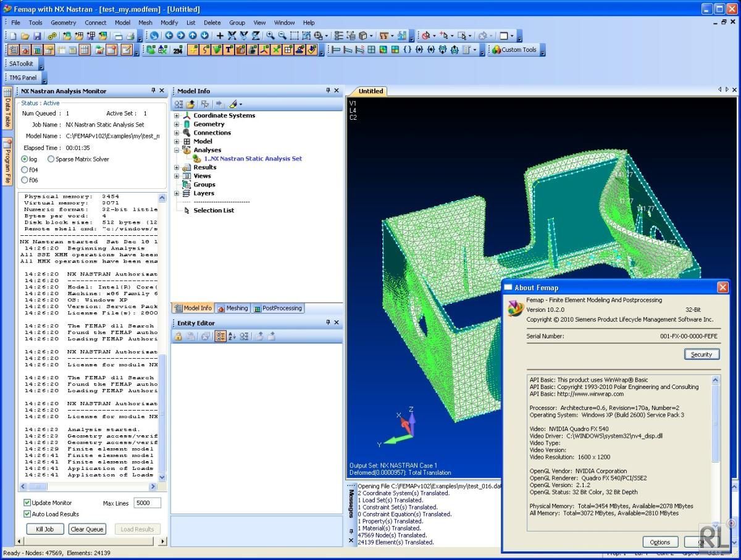The image size is (741, 560).
Task: Select the Save icon on the main toolbar
Action: (36, 35)
